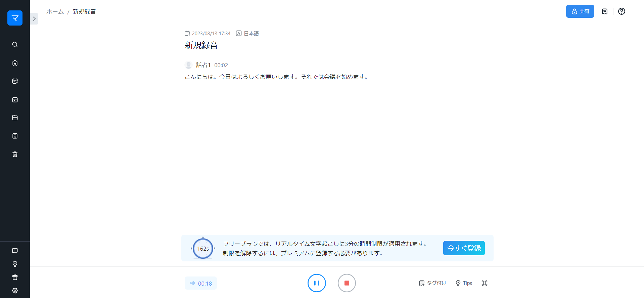
Task: Open Tips in the bottom toolbar
Action: [x=464, y=283]
